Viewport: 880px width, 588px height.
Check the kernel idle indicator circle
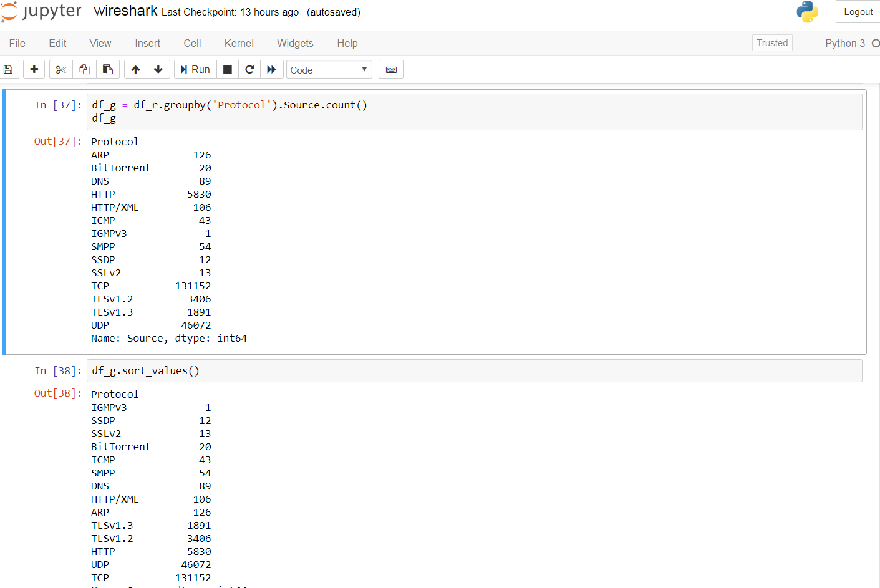[x=876, y=43]
